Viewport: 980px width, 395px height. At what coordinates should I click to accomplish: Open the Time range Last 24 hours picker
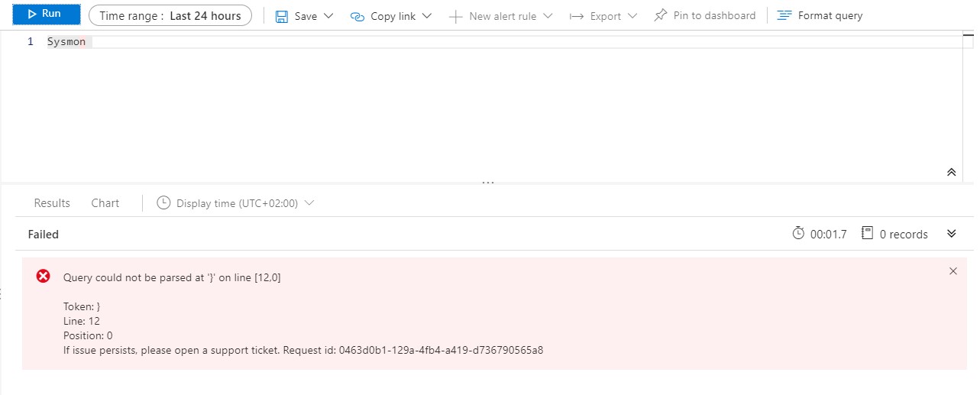point(170,15)
